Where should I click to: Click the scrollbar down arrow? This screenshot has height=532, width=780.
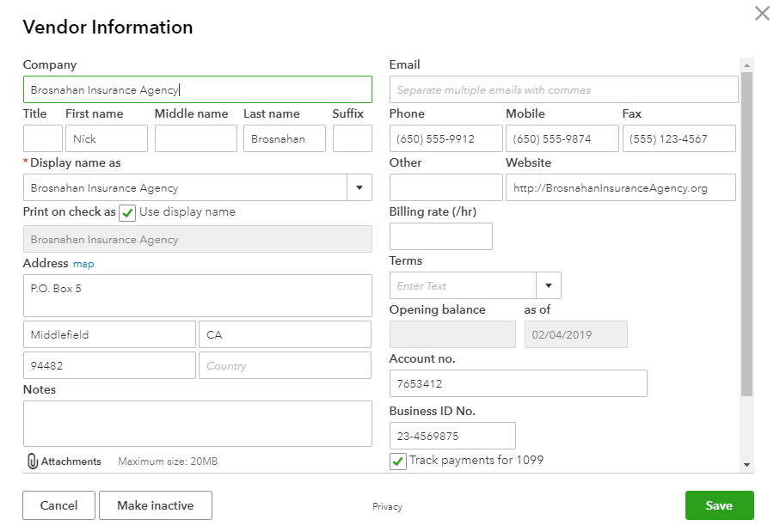point(746,465)
